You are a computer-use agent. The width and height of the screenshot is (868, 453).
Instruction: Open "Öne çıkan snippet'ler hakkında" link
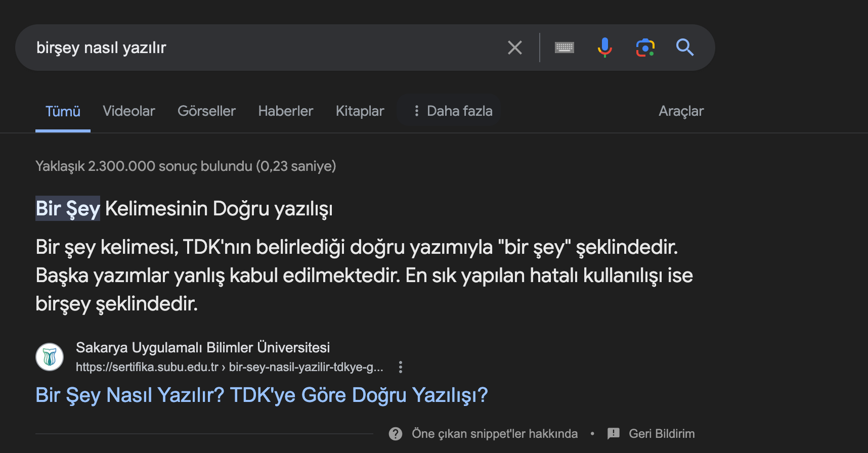495,434
